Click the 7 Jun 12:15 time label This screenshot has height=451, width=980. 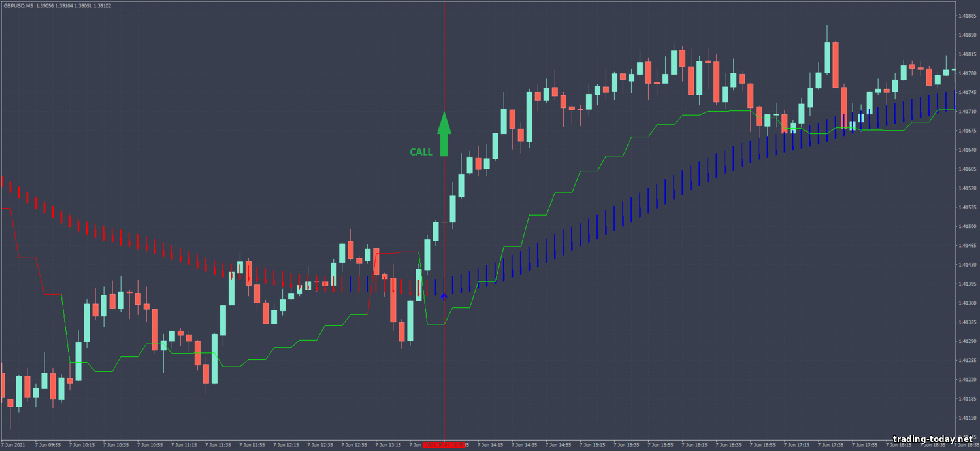(286, 445)
